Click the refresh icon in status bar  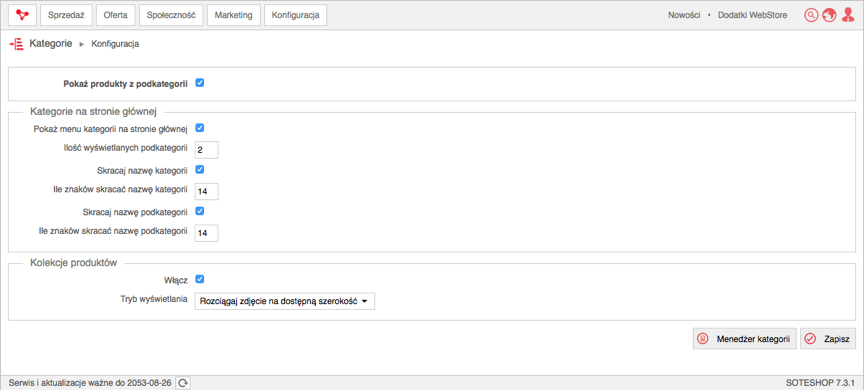click(x=183, y=382)
